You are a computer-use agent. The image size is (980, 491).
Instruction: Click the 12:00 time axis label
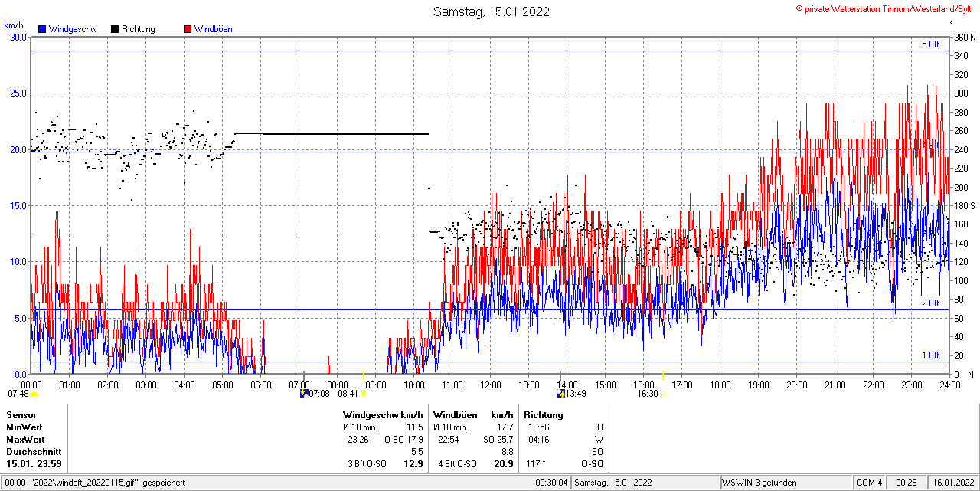click(491, 385)
